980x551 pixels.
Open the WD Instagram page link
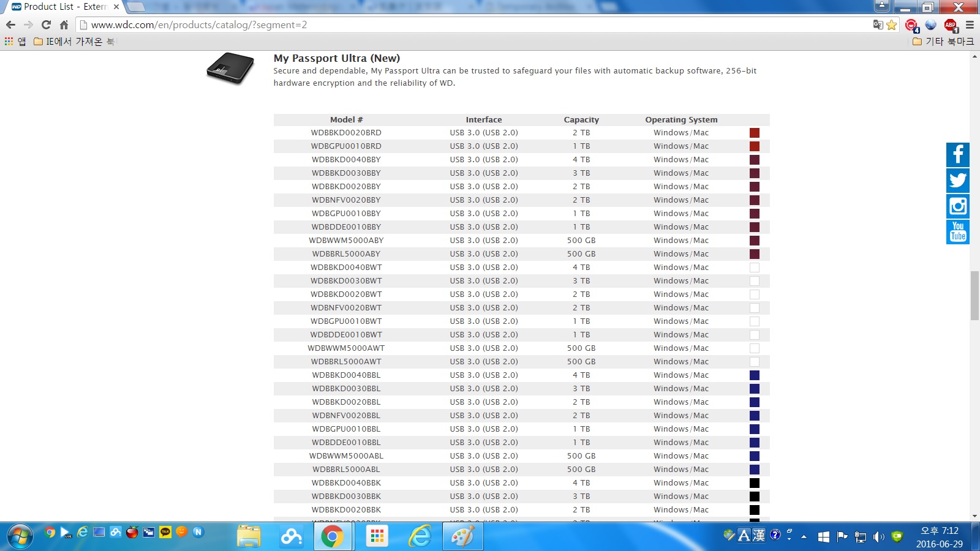958,206
